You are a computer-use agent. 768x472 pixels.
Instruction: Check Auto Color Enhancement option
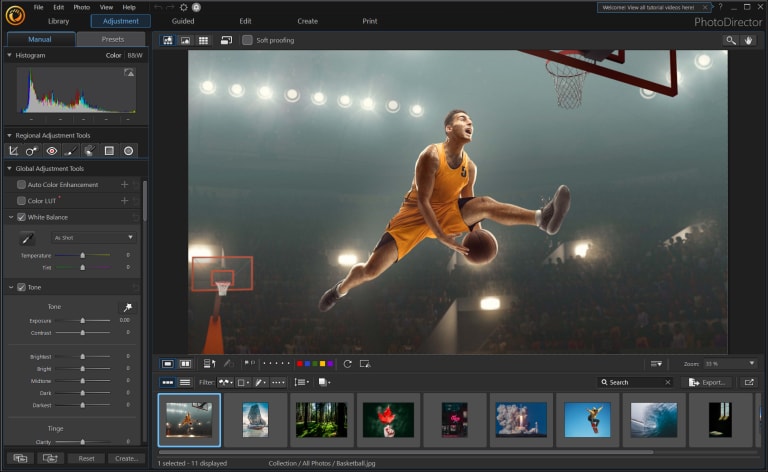[22, 185]
